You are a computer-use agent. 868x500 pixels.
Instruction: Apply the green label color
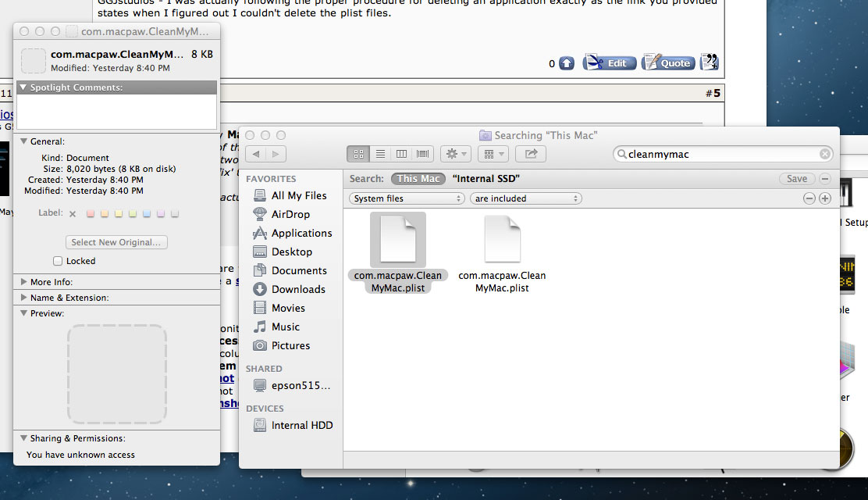point(132,213)
